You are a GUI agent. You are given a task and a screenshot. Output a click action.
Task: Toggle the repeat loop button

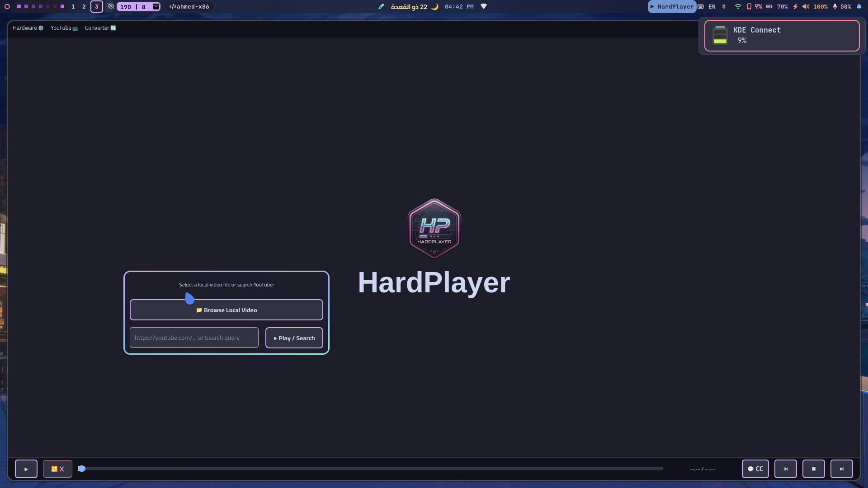click(57, 469)
